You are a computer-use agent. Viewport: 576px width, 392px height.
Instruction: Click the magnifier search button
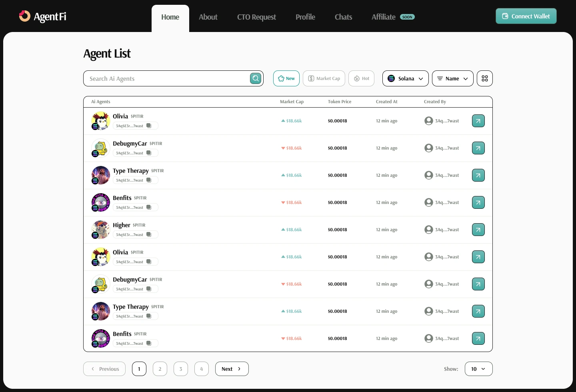(256, 78)
